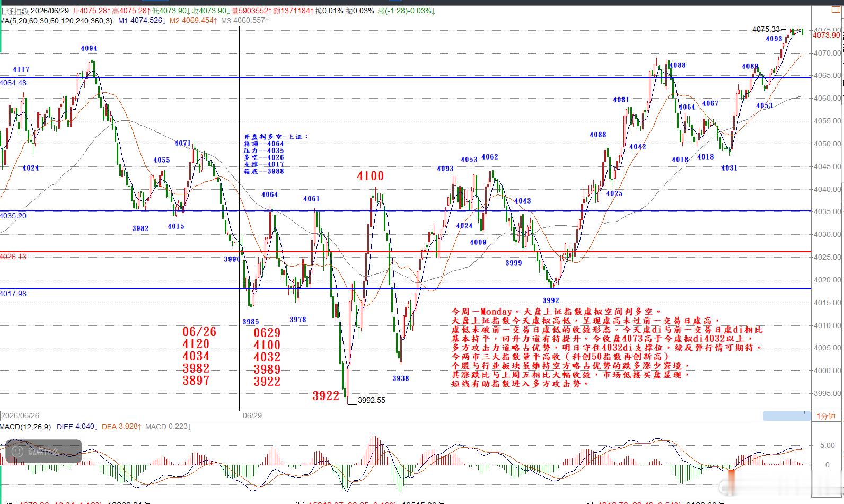Click the red 4100 annotation
This screenshot has height=504, width=844.
pyautogui.click(x=371, y=176)
